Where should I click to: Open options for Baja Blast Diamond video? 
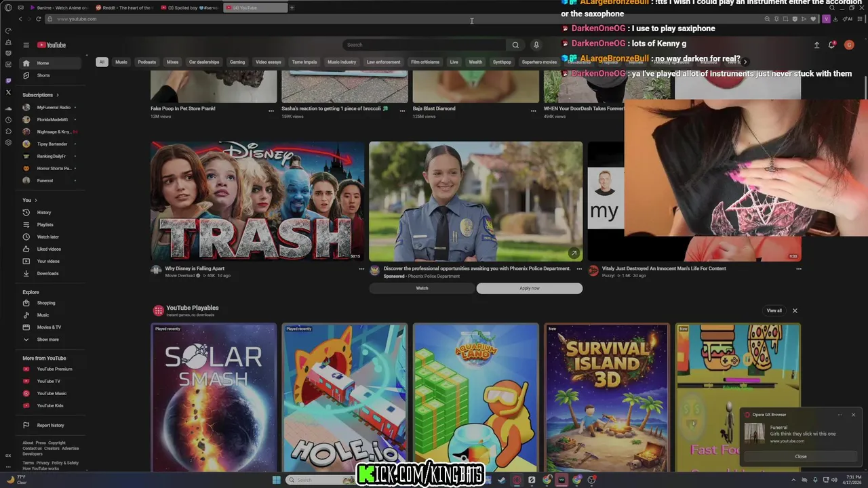click(x=534, y=110)
